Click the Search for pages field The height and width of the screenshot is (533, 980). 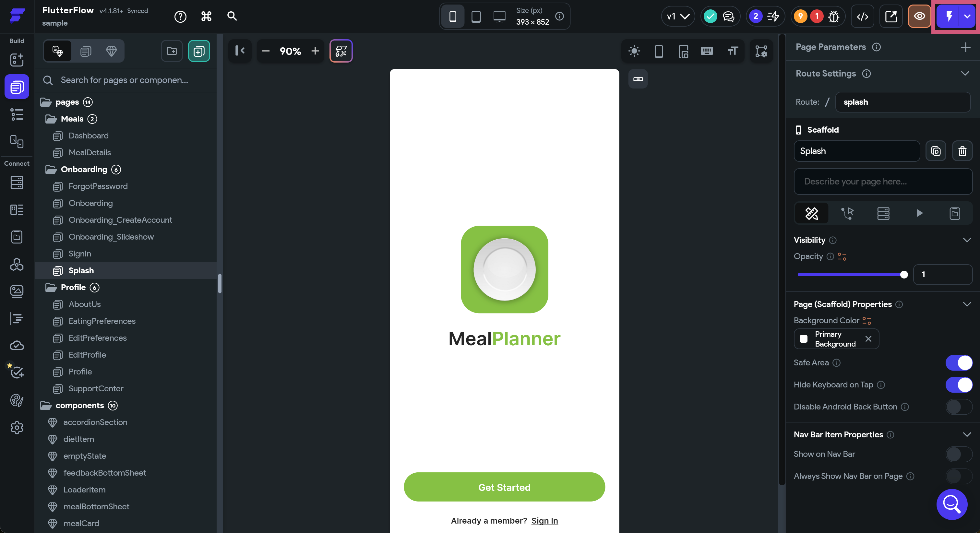click(x=125, y=80)
